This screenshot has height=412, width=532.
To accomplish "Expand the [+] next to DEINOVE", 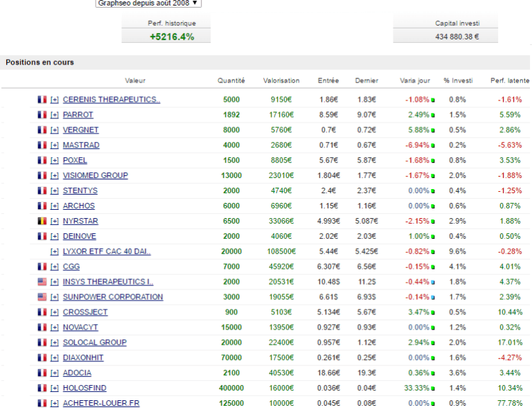I will pyautogui.click(x=55, y=236).
